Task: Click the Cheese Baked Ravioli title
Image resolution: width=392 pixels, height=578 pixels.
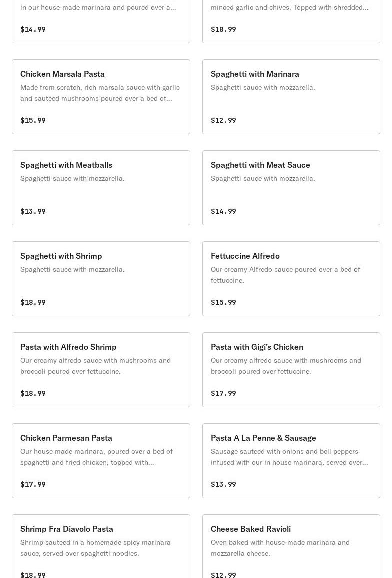Action: coord(251,529)
